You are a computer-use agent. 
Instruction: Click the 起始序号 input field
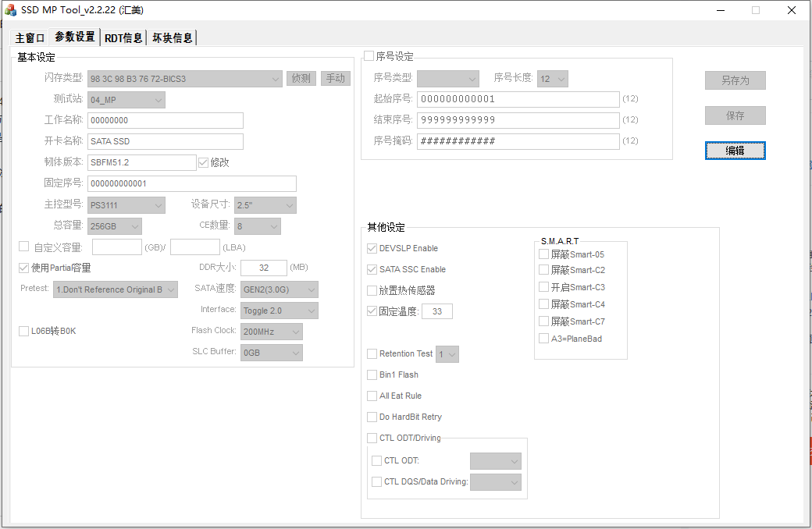coord(518,99)
